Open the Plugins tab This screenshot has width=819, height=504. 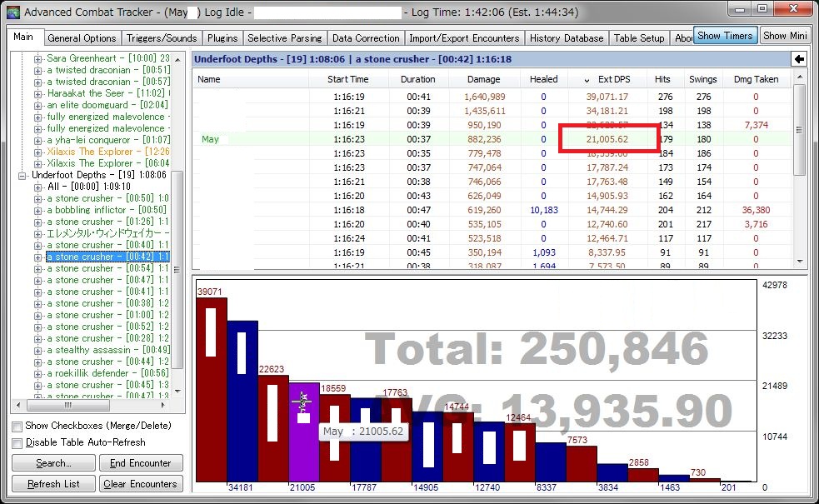click(x=222, y=38)
